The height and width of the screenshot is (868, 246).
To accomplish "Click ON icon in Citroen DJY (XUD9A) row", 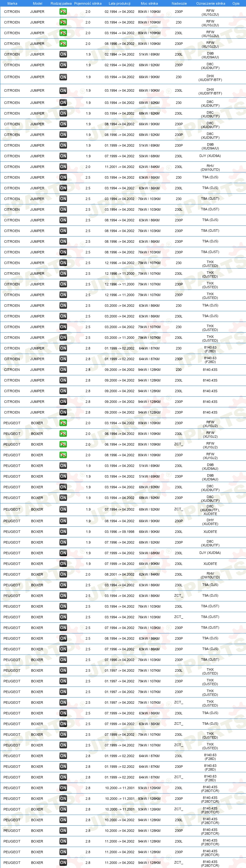I will [63, 156].
